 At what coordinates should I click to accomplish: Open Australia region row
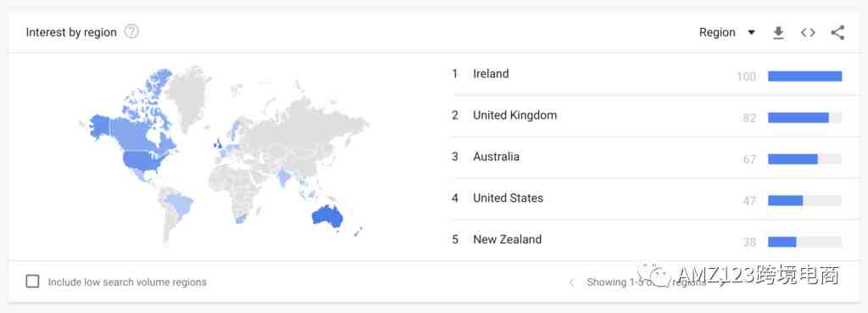click(647, 157)
